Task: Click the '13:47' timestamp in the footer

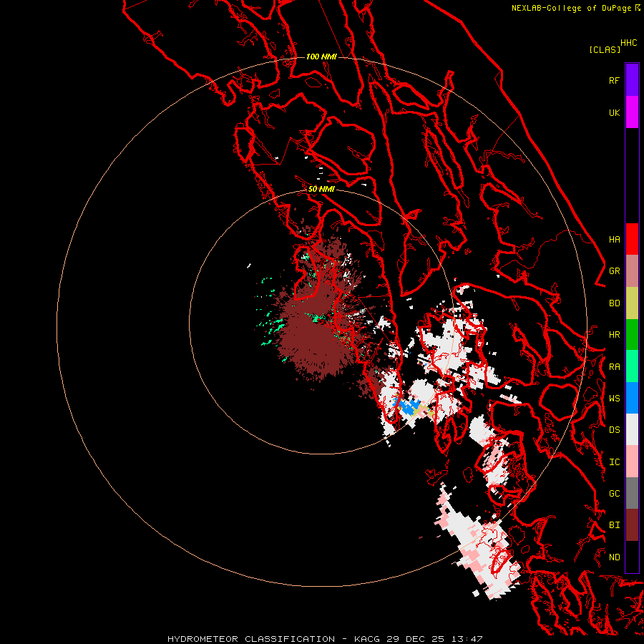Action: coord(467,639)
